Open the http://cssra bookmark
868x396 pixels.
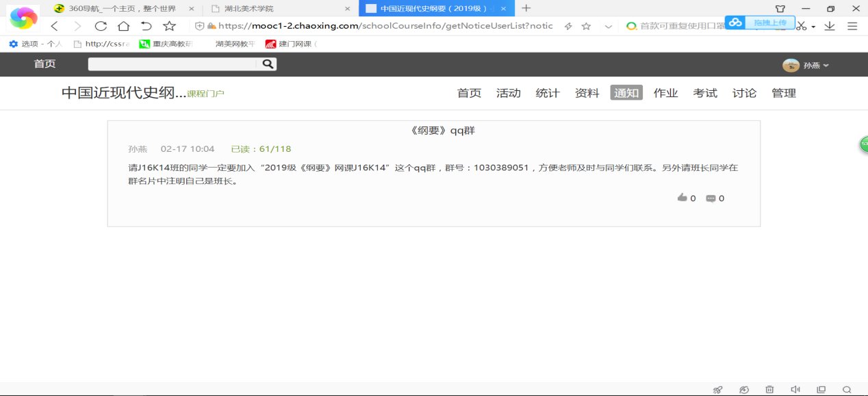[101, 44]
